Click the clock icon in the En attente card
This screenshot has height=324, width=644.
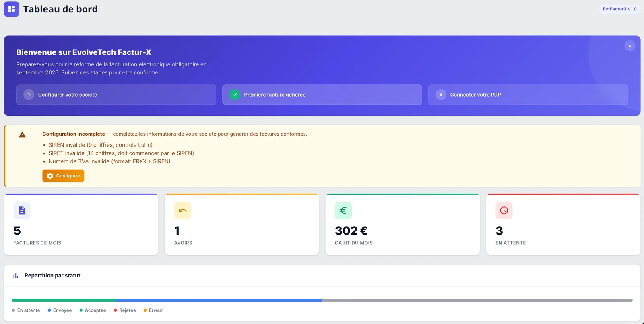click(x=504, y=210)
